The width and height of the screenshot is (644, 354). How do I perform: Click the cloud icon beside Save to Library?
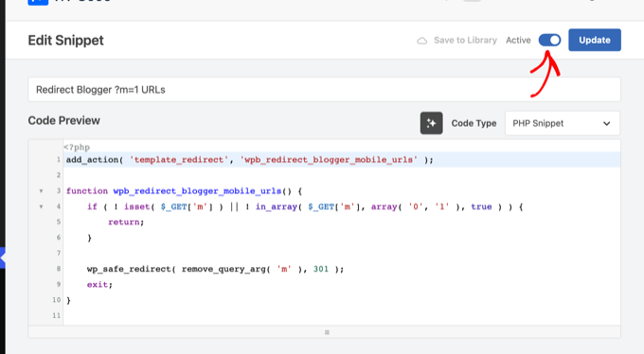pos(421,41)
